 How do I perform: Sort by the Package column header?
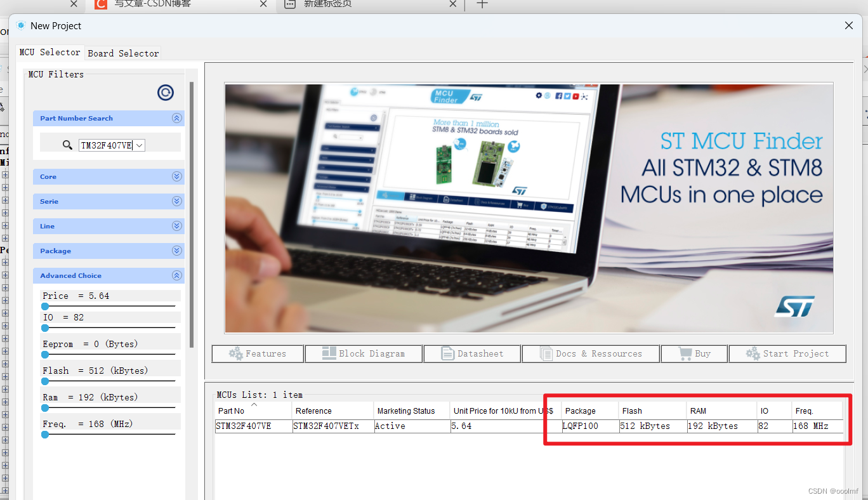[x=589, y=411]
